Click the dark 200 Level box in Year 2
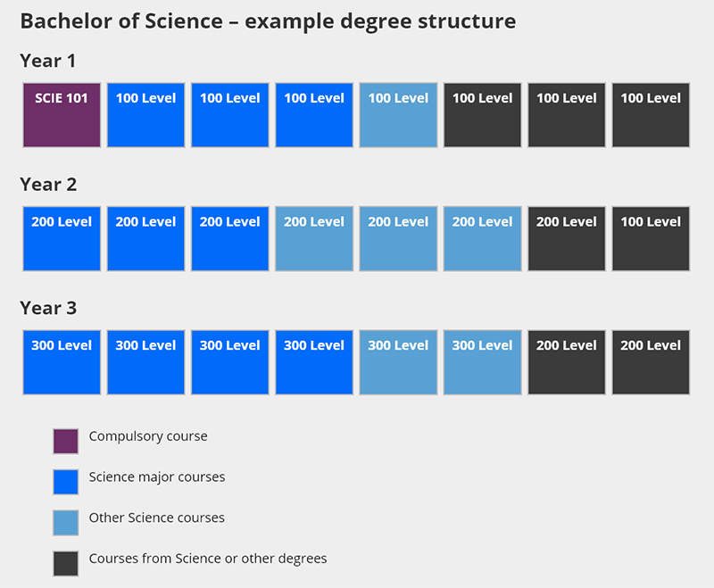Screen dimensions: 714x588 point(567,239)
